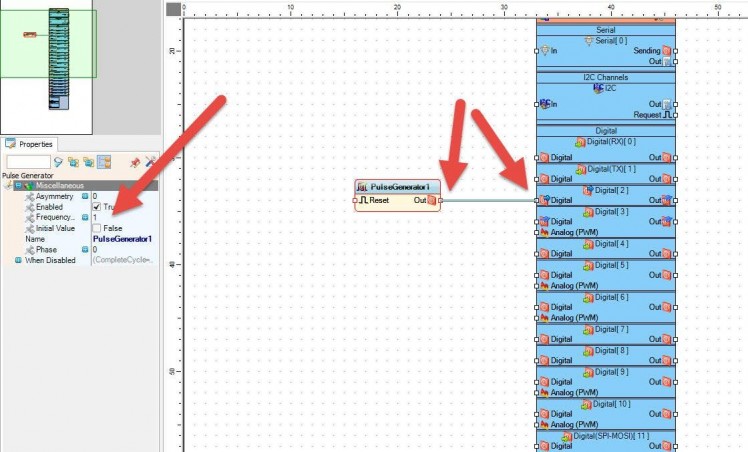
Task: Click the Reset pulse icon on PulseGenerator1
Action: [x=364, y=200]
